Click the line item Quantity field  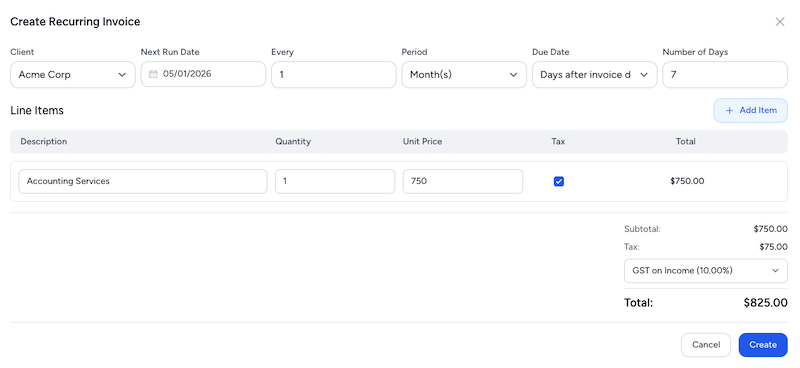pyautogui.click(x=335, y=181)
